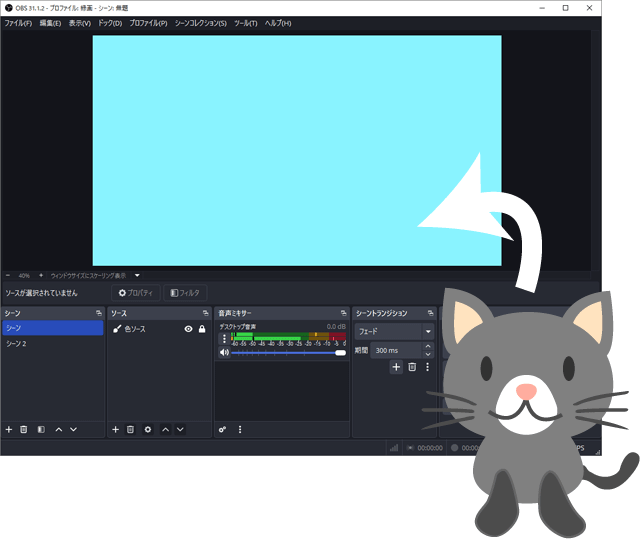Open audio mixer menu three-dot icon
Image resolution: width=640 pixels, height=539 pixels.
[240, 429]
